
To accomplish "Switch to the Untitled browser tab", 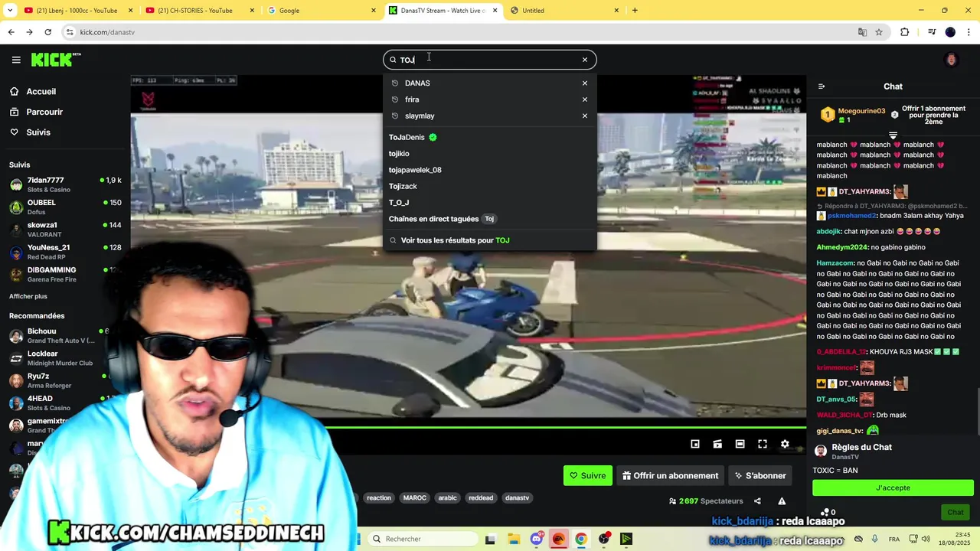I will [x=565, y=11].
